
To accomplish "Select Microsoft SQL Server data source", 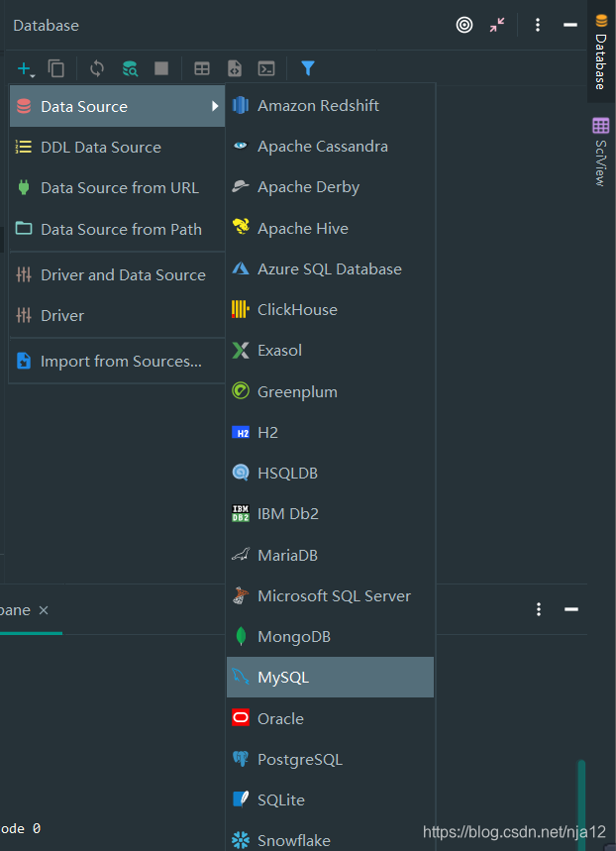I will point(330,595).
